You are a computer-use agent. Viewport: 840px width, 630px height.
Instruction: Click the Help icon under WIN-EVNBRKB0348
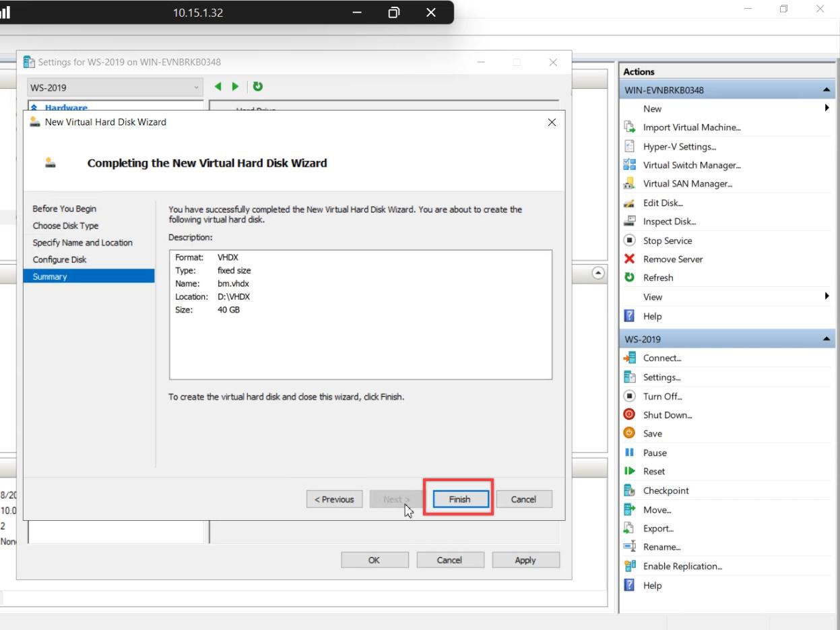click(631, 316)
